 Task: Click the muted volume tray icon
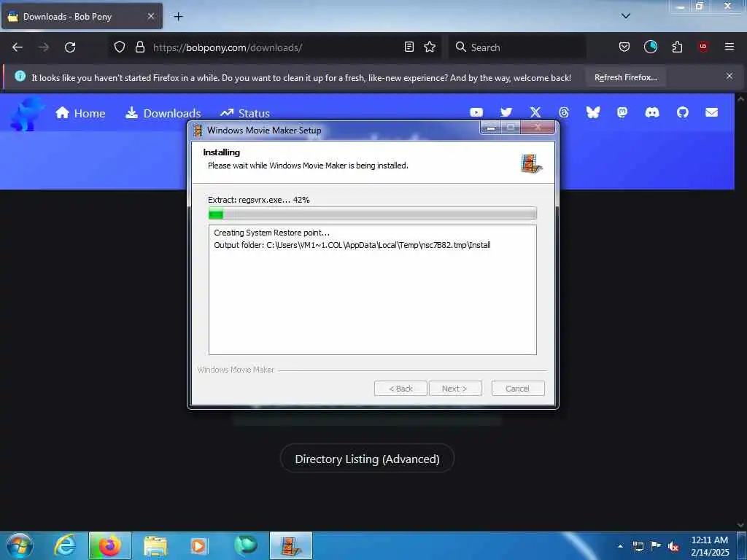point(673,547)
